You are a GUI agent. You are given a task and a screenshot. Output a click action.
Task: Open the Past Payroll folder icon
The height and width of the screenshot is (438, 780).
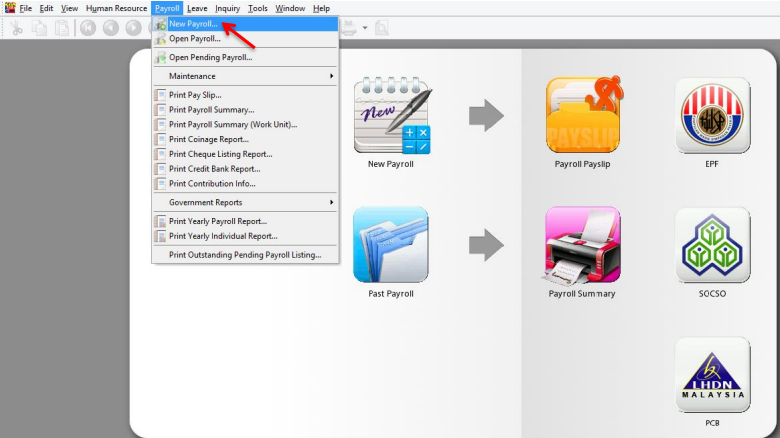tap(391, 245)
